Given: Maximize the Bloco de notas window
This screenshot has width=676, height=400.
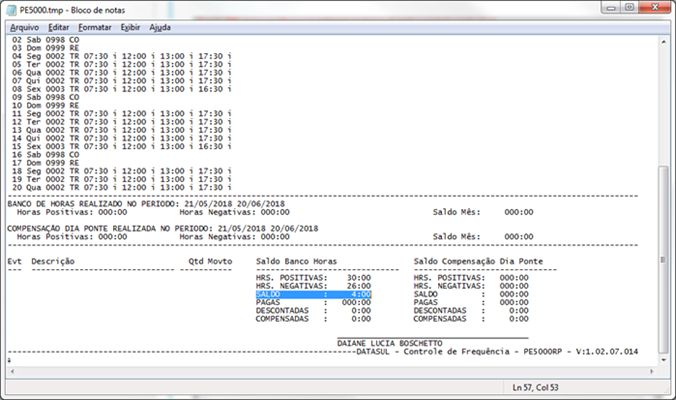Looking at the screenshot, I should pos(629,7).
